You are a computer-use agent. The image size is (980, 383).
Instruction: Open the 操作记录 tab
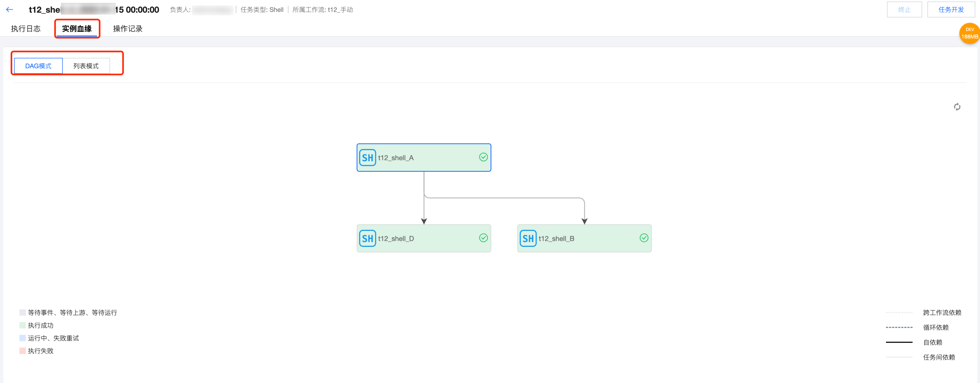click(x=127, y=29)
